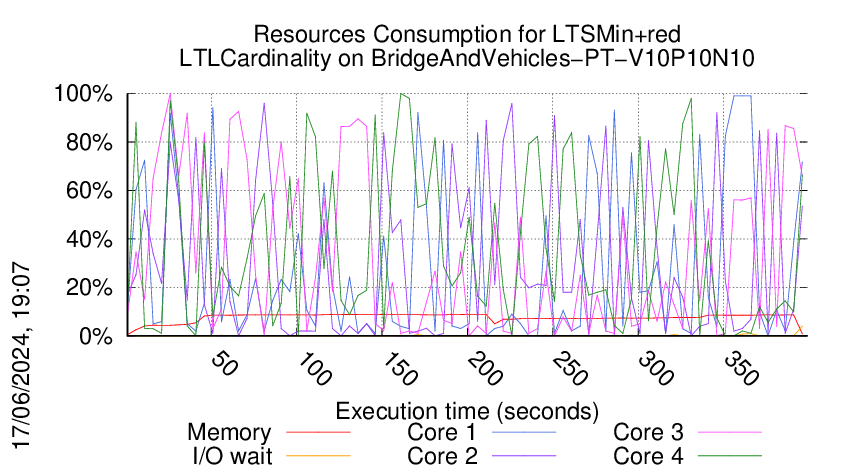This screenshot has height=475, width=850.
Task: Click the Core 3 legend label
Action: [648, 433]
